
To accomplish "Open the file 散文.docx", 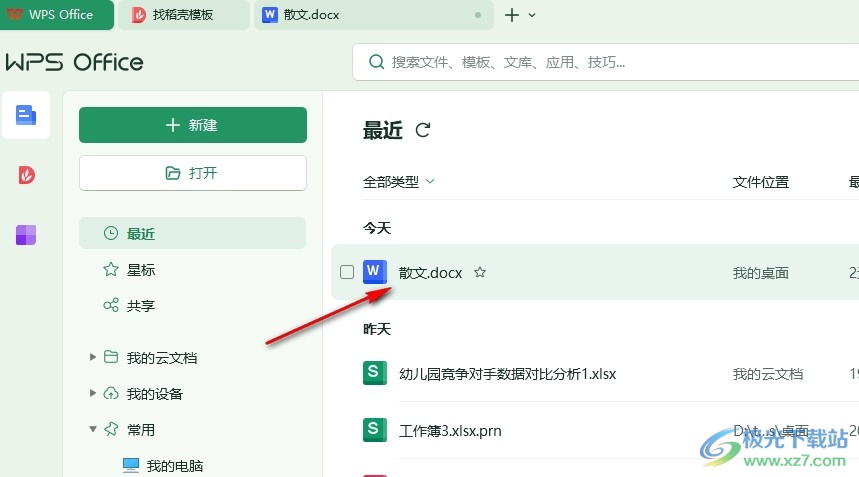I will [431, 273].
